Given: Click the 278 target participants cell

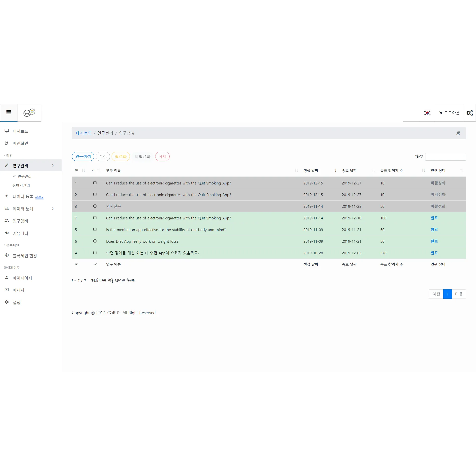Looking at the screenshot, I should 383,253.
